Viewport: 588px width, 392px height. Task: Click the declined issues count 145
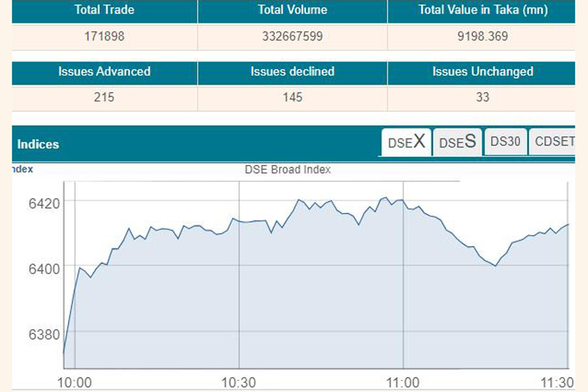click(x=292, y=97)
